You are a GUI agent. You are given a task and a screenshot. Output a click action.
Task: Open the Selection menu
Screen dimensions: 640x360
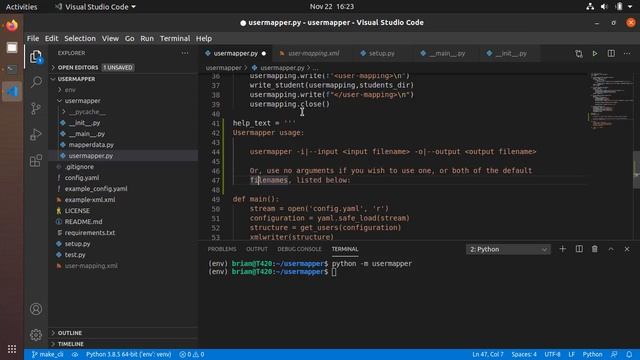80,38
